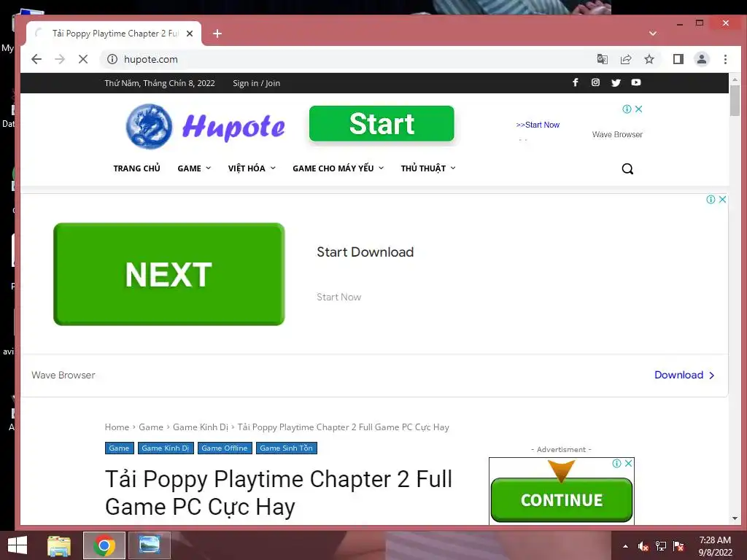
Task: Click the date text Thứ Năm, Tháng Chín 8, 2022
Action: coord(160,83)
